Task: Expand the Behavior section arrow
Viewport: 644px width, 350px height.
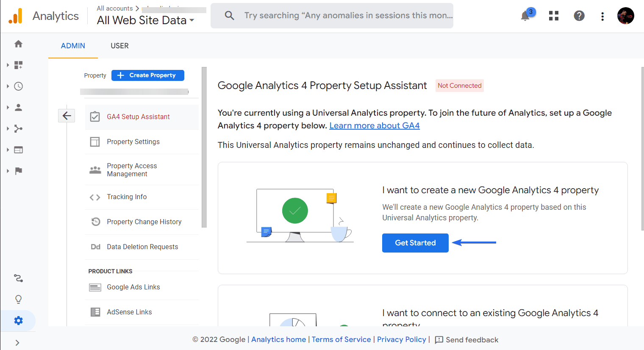Action: point(8,150)
